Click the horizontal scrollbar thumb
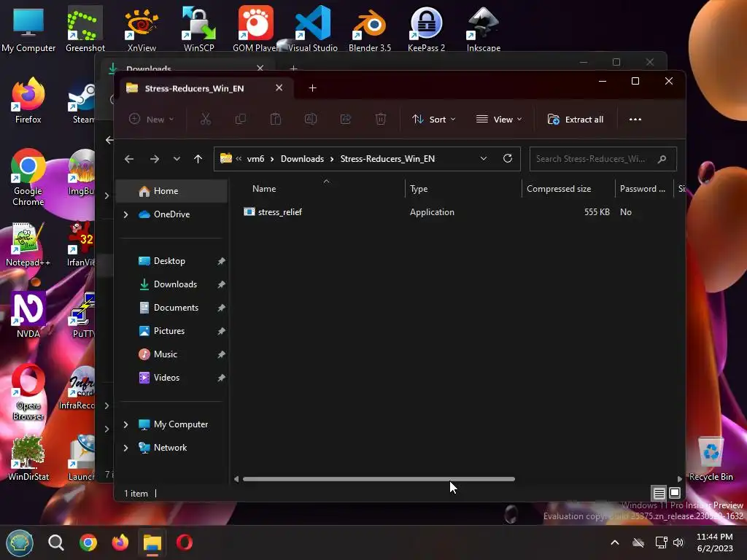 coord(379,479)
